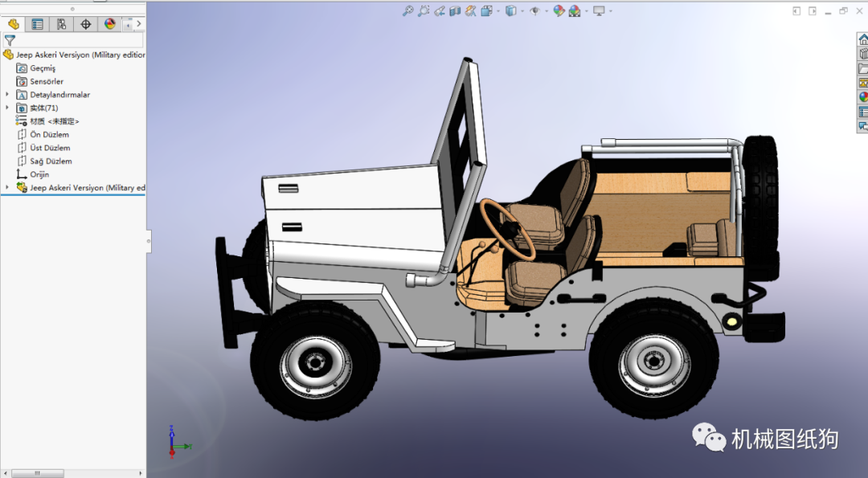
Task: Click the Previous View icon
Action: (440, 11)
